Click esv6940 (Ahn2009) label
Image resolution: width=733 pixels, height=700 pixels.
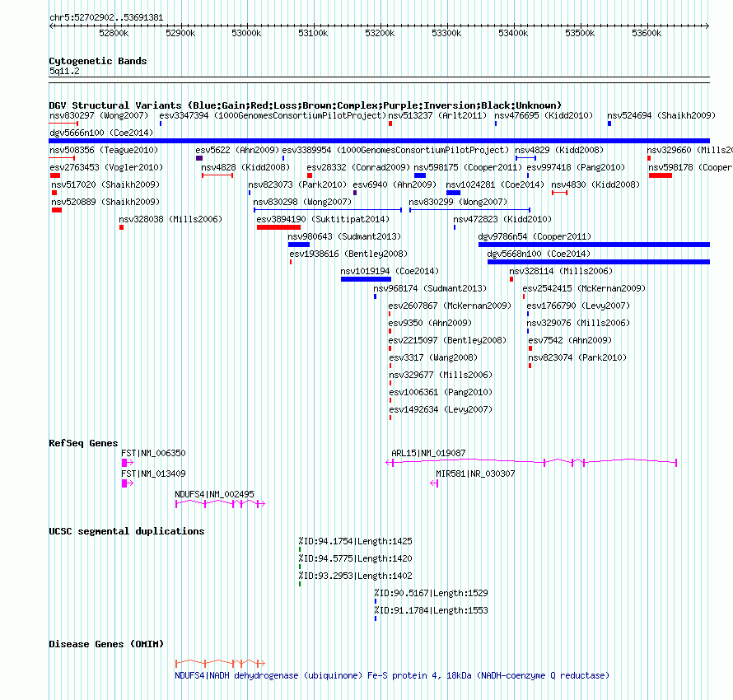coord(395,184)
